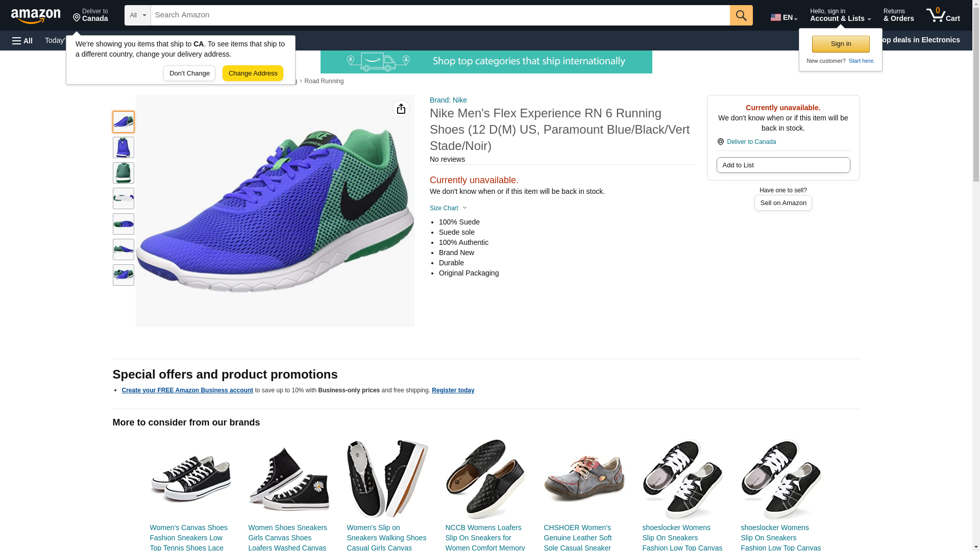
Task: Open Returns & Orders
Action: [x=898, y=15]
